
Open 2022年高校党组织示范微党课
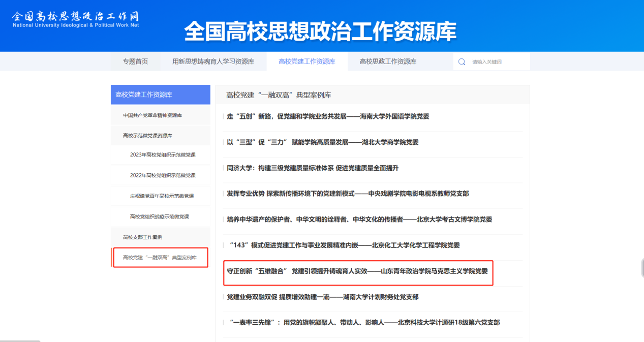[163, 175]
